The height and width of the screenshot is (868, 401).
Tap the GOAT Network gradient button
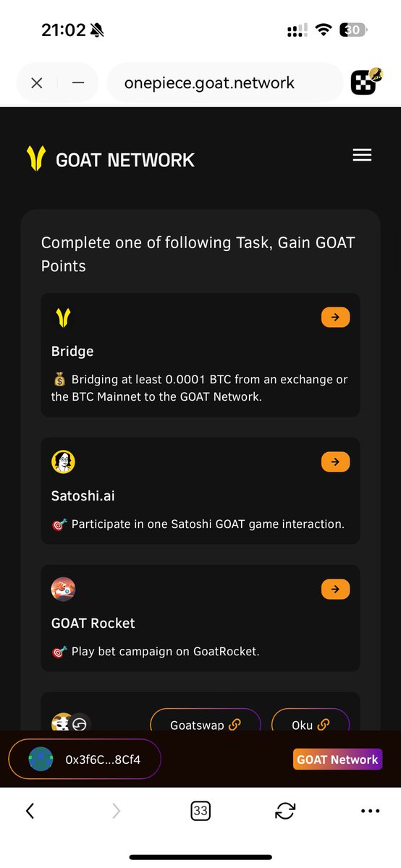coord(337,759)
